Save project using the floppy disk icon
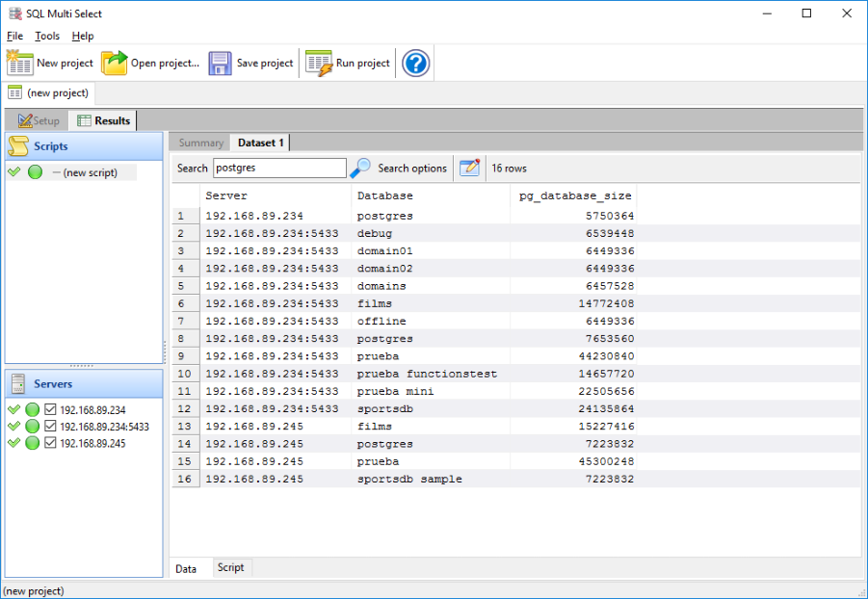Viewport: 868px width, 599px height. pyautogui.click(x=221, y=64)
